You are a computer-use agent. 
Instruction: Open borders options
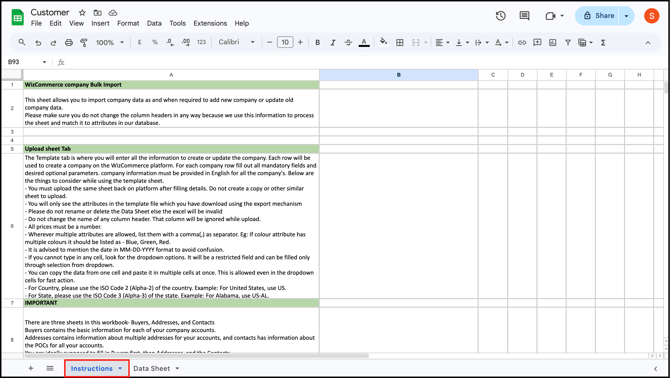tap(400, 42)
